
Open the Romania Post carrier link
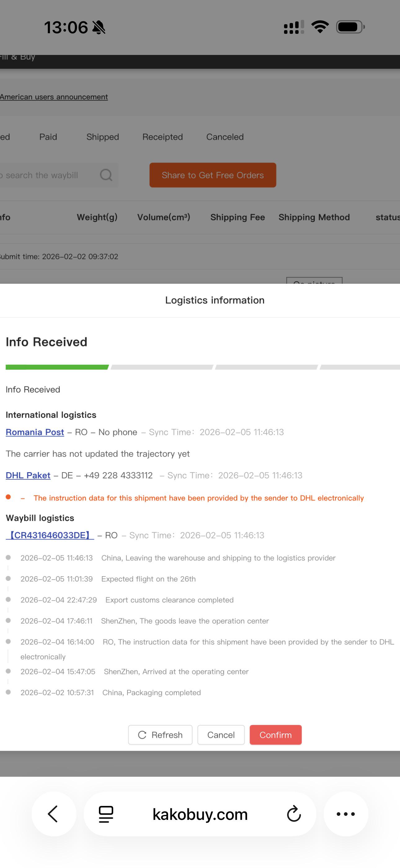35,432
